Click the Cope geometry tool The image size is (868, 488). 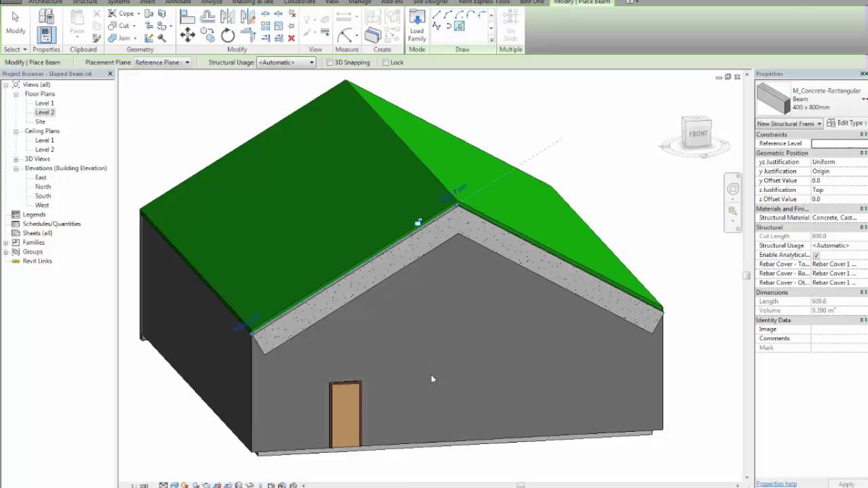[122, 14]
